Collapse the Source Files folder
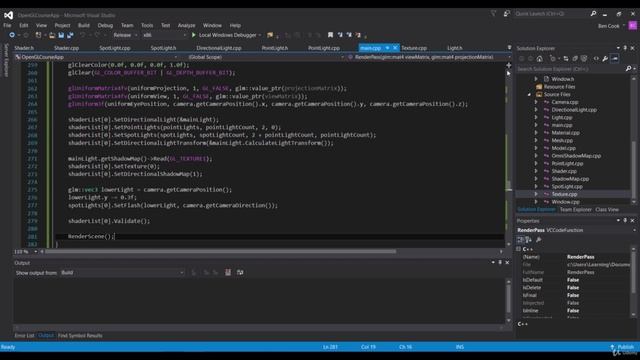 pos(529,94)
